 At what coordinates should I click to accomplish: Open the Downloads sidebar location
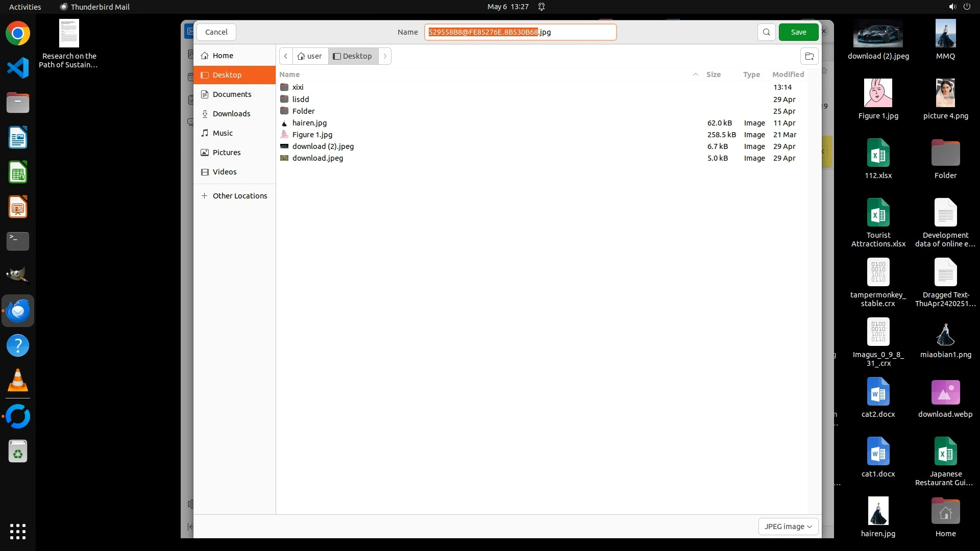coord(231,114)
